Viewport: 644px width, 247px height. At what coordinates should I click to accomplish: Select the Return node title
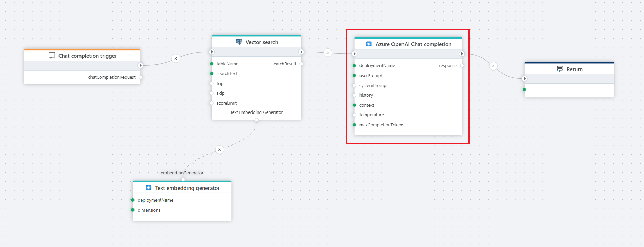coord(575,69)
